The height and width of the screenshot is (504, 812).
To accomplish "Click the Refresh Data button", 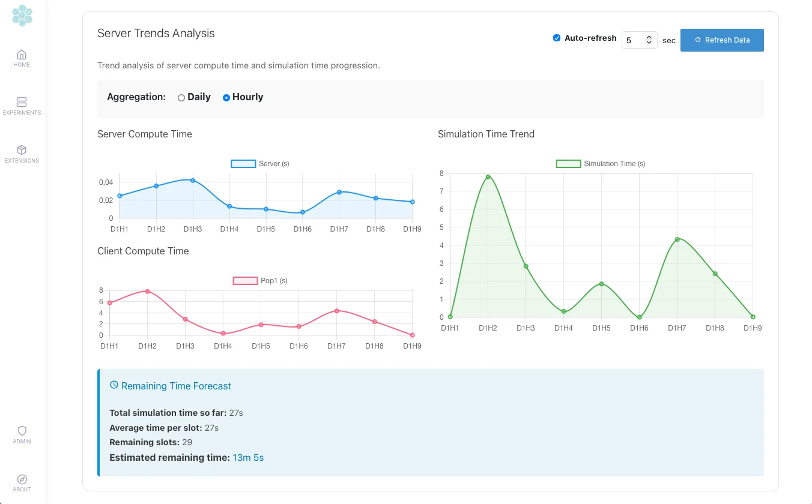I will pyautogui.click(x=722, y=40).
